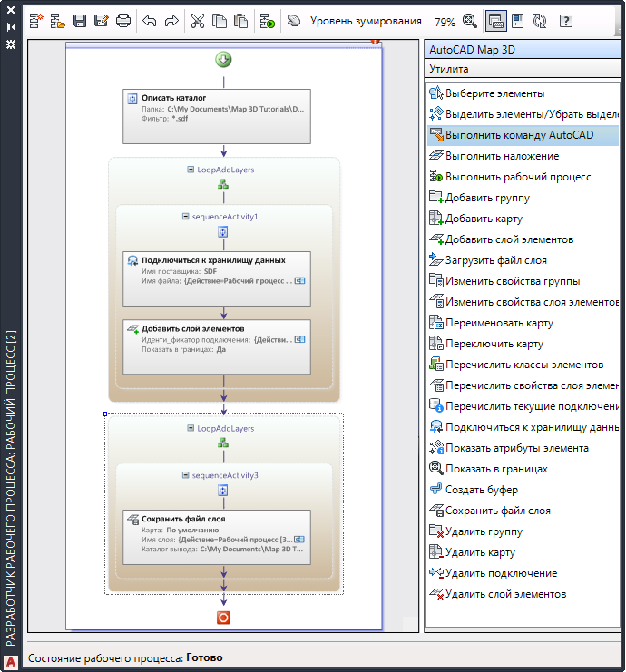626x672 pixels.
Task: Toggle the highlighted activity panel button
Action: tap(495, 21)
